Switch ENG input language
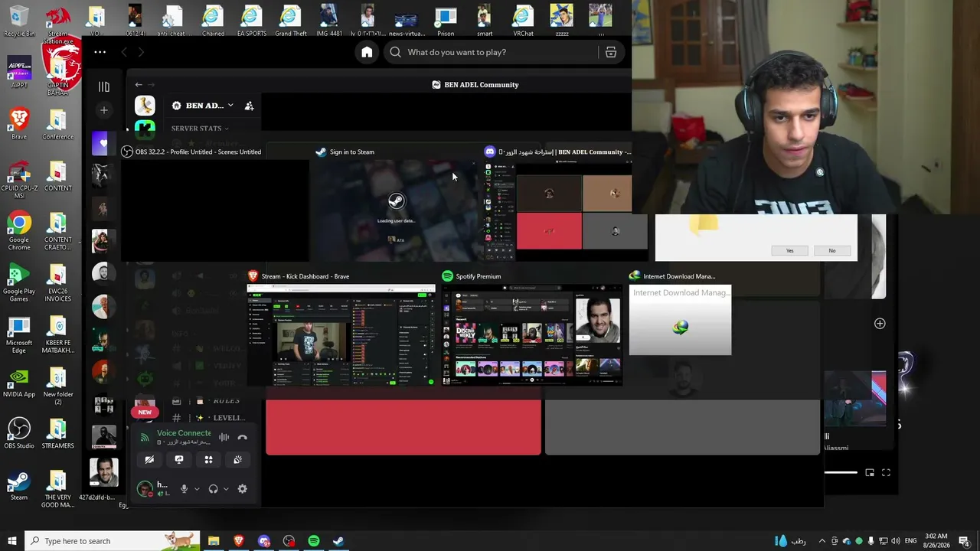Viewport: 980px width, 551px height. tap(911, 541)
